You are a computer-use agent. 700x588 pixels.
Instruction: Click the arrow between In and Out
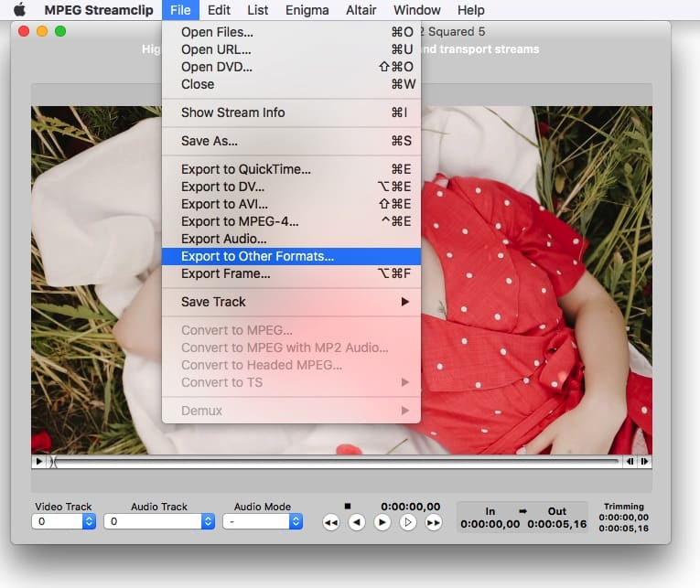pos(523,511)
